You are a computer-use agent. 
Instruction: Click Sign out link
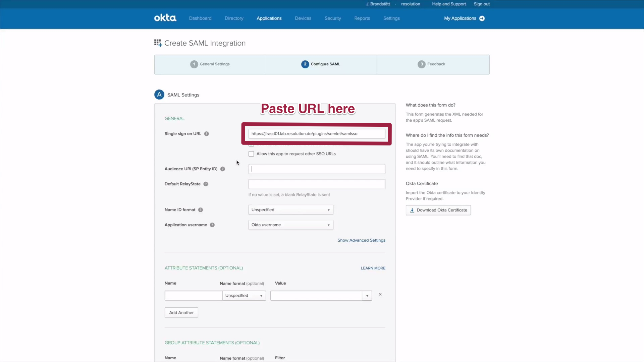tap(482, 4)
